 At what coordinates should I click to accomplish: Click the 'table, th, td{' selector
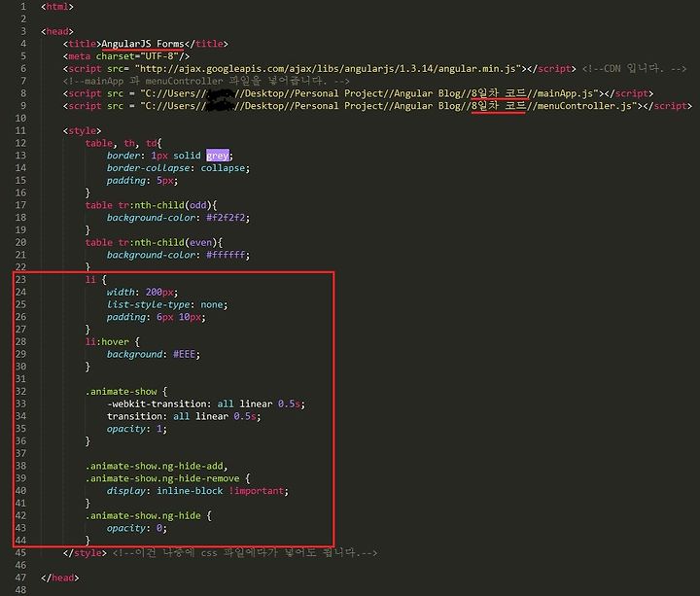click(123, 143)
